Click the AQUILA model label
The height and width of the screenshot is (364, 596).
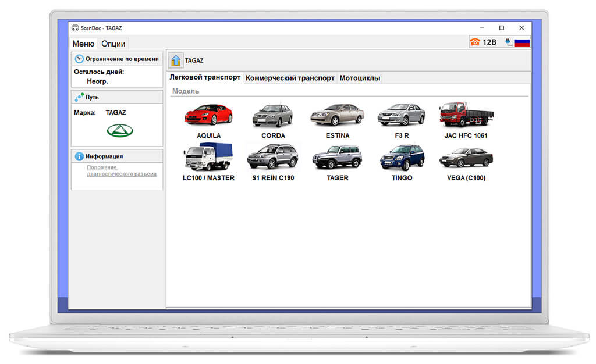pyautogui.click(x=209, y=135)
